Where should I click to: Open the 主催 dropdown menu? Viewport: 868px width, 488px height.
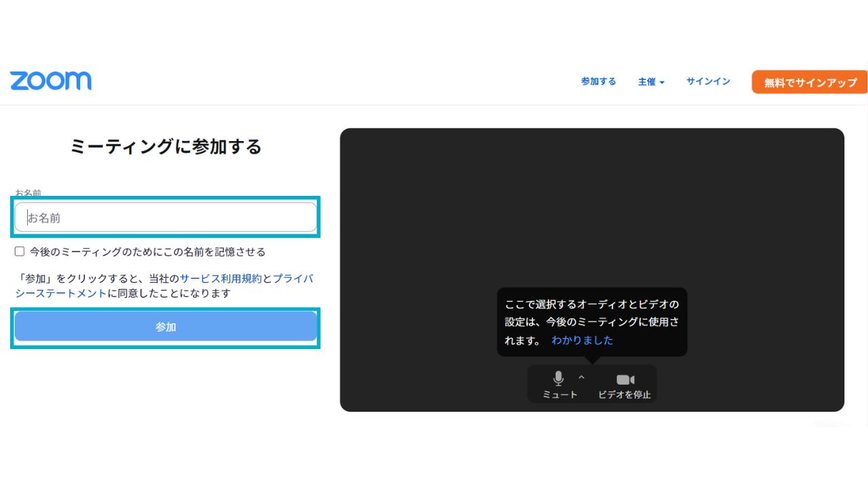click(651, 81)
